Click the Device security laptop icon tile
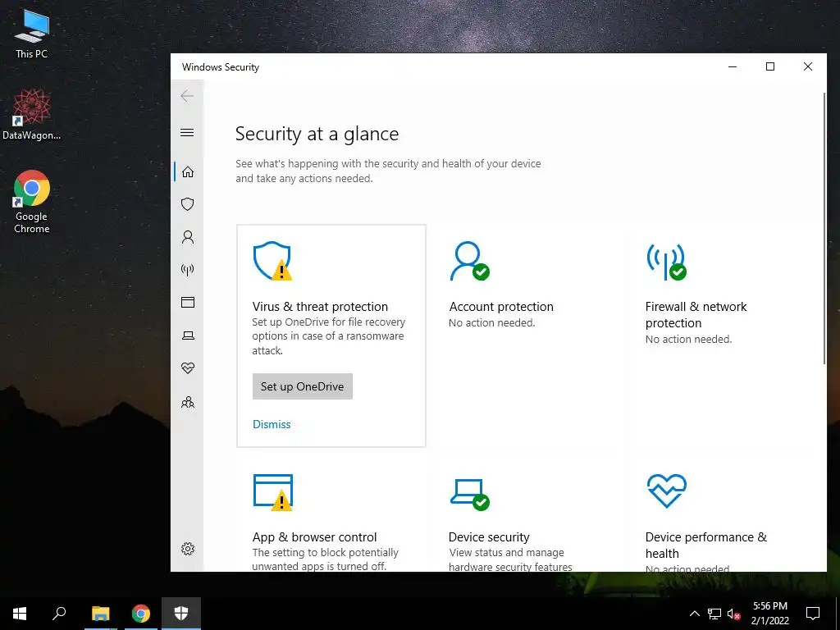 coord(470,494)
